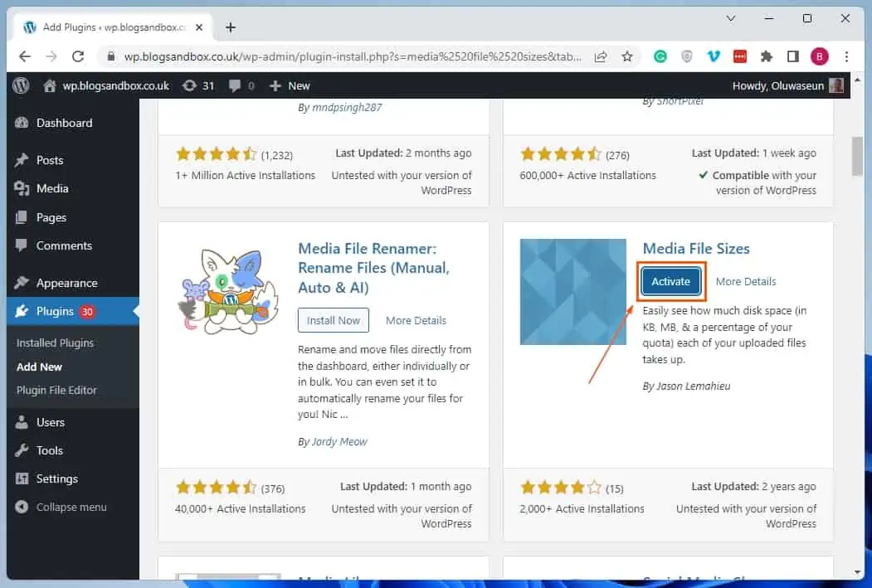Click the Media File Renamer plugin thumbnail
872x588 pixels.
[x=228, y=292]
